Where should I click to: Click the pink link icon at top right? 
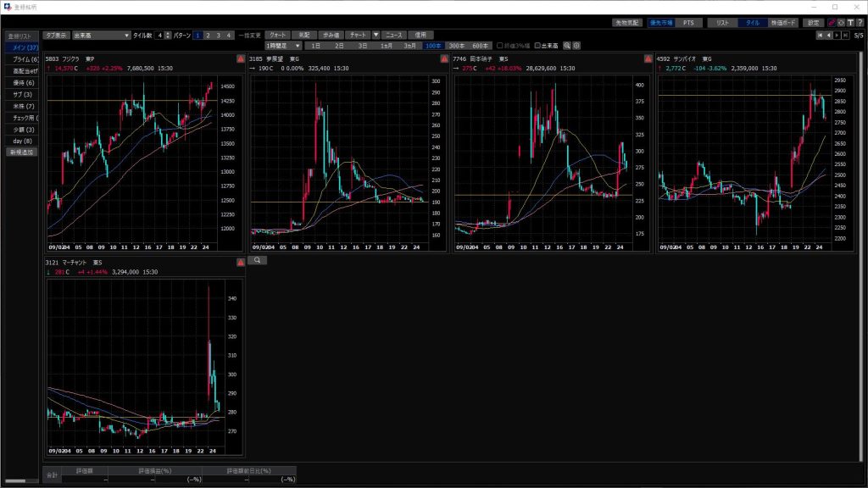(x=832, y=23)
